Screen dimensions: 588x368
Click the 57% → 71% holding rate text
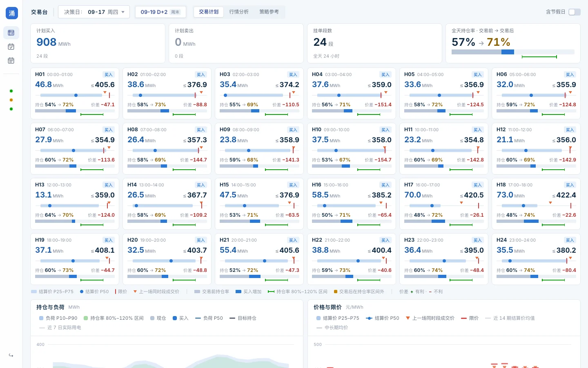click(x=481, y=42)
